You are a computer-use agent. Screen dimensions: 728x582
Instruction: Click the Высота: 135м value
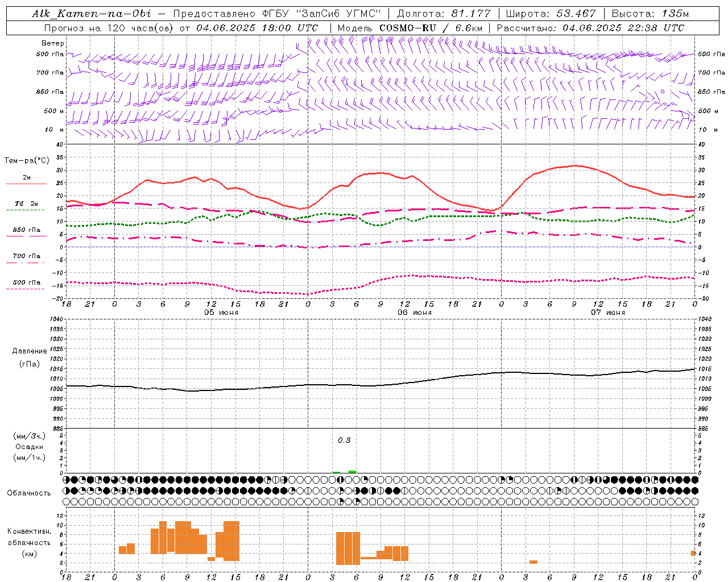(x=650, y=14)
